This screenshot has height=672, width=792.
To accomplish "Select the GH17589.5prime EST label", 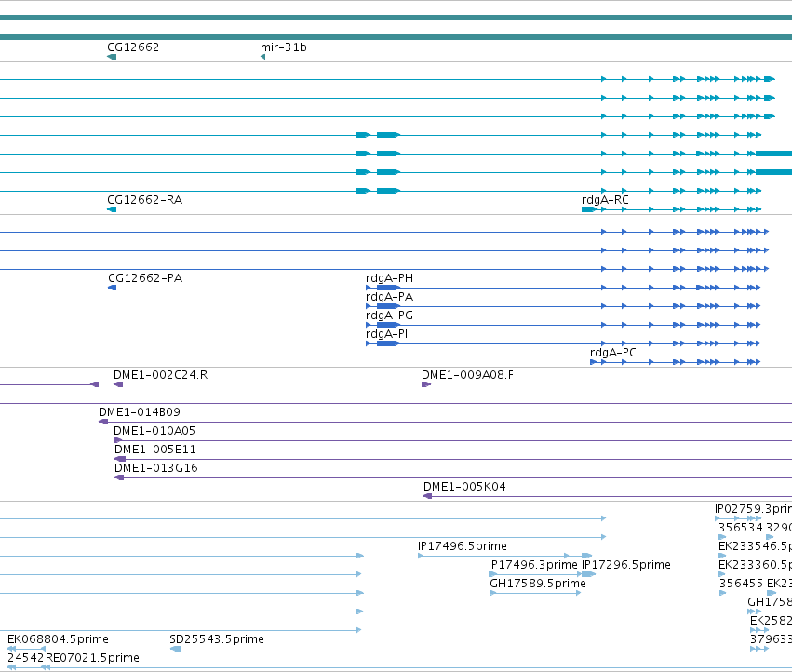I will pyautogui.click(x=537, y=584).
